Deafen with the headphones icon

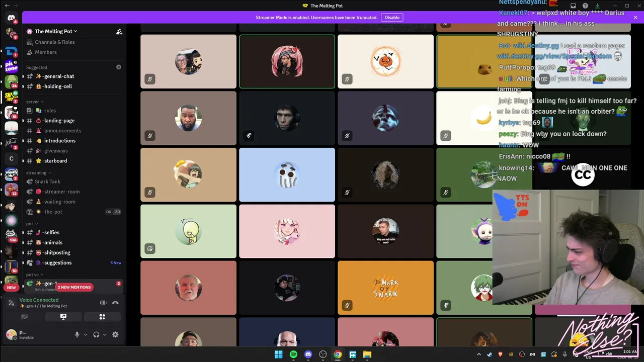coord(96,334)
